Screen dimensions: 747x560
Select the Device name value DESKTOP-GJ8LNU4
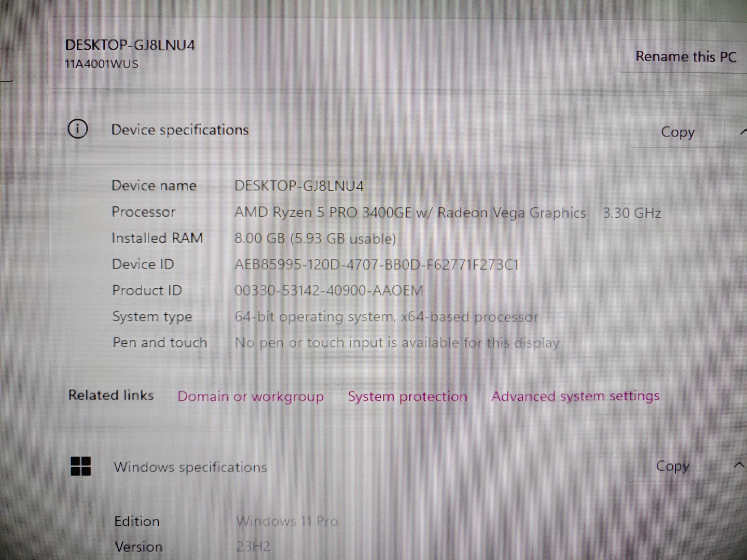(299, 186)
